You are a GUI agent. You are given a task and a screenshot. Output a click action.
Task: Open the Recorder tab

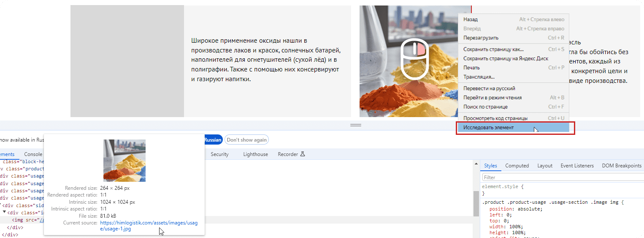click(288, 154)
